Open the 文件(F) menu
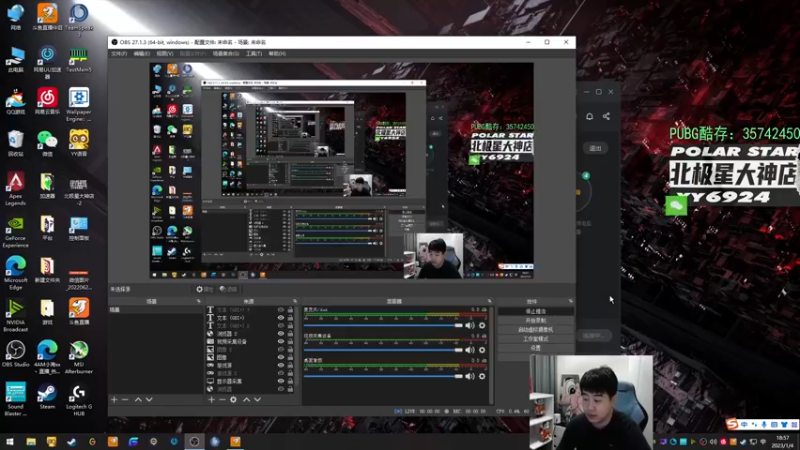The width and height of the screenshot is (800, 450). pos(119,54)
